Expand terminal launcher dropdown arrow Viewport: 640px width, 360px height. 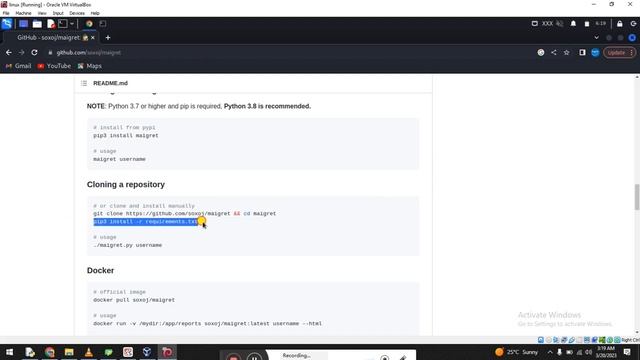click(72, 24)
